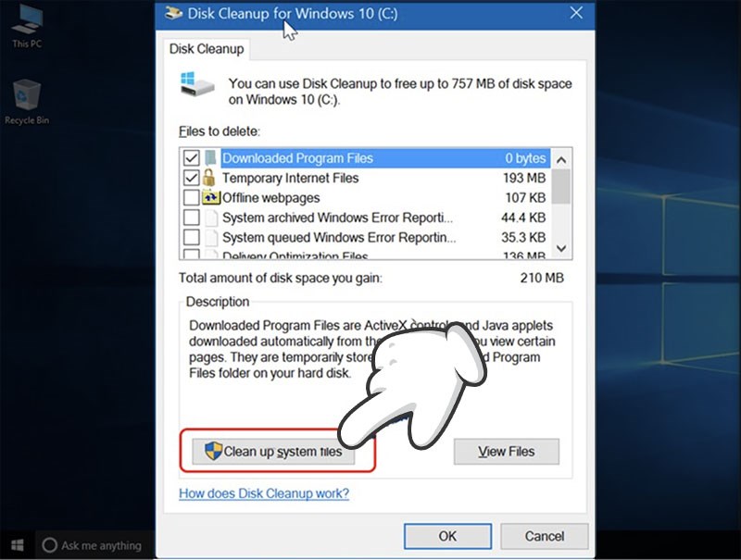Open the Recycle Bin
The width and height of the screenshot is (741, 560).
coord(25,93)
